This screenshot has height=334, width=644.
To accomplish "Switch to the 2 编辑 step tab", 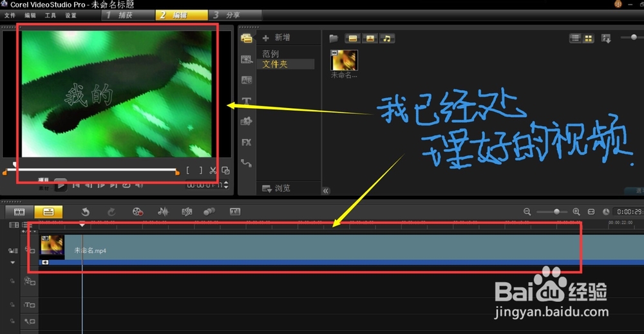I will click(x=181, y=15).
